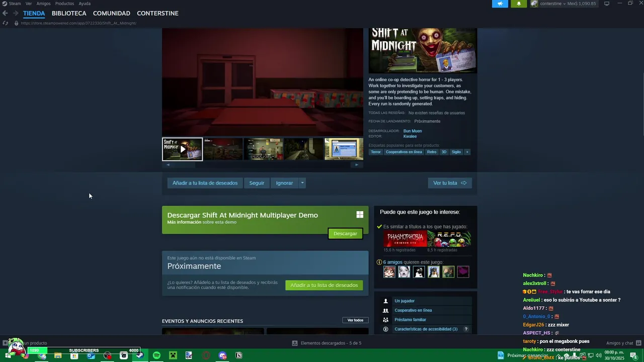The image size is (644, 362).
Task: Open the notifications bell
Action: [x=519, y=4]
